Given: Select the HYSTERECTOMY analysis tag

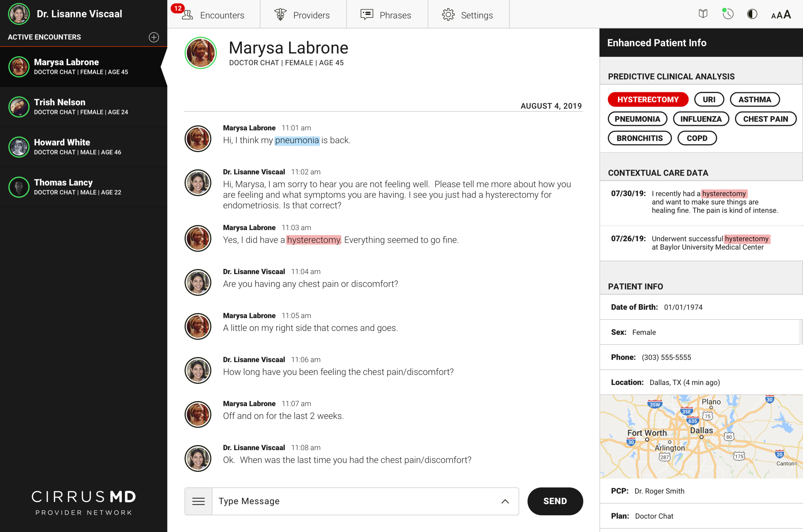Looking at the screenshot, I should [648, 99].
